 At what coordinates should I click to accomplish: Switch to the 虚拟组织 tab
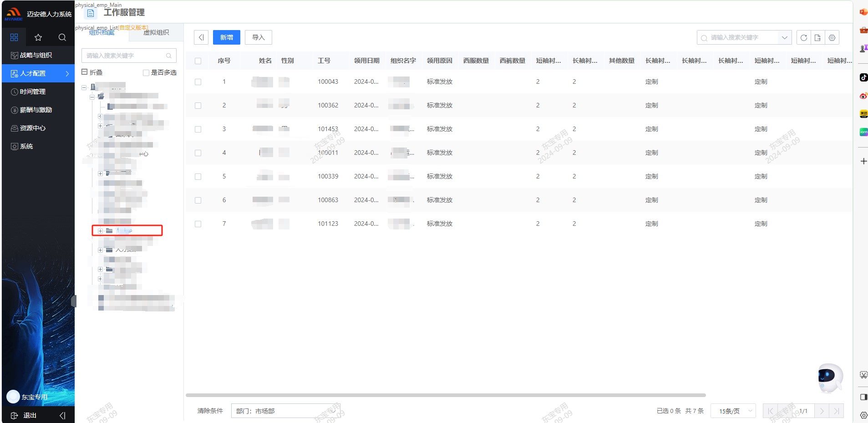pyautogui.click(x=156, y=32)
